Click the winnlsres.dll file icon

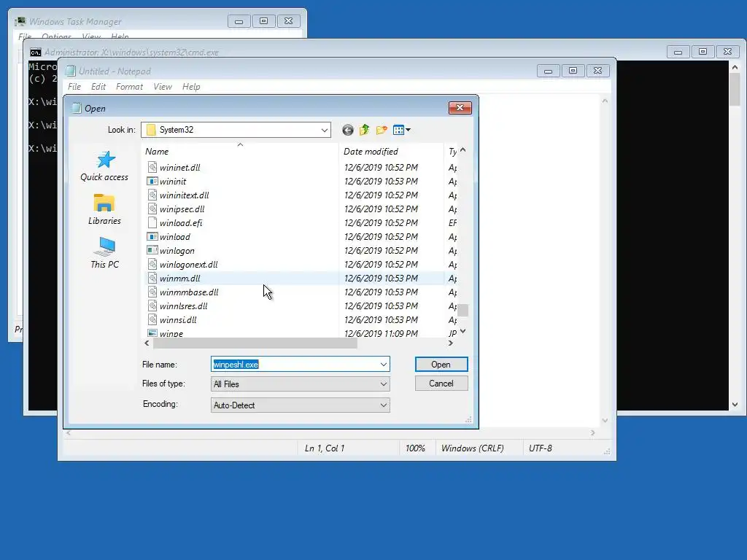(152, 306)
